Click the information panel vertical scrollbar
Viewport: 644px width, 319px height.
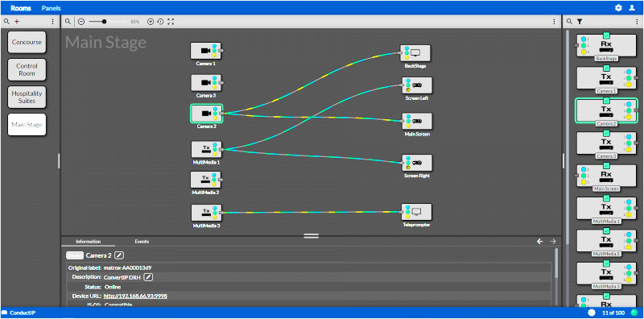pyautogui.click(x=556, y=263)
